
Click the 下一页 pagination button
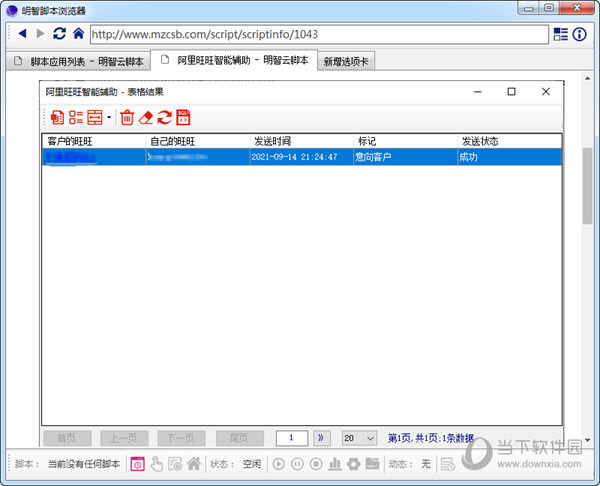pyautogui.click(x=181, y=438)
